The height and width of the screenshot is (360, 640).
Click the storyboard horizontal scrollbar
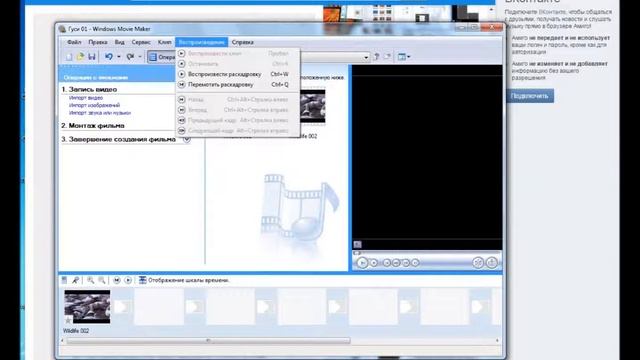coord(208,340)
